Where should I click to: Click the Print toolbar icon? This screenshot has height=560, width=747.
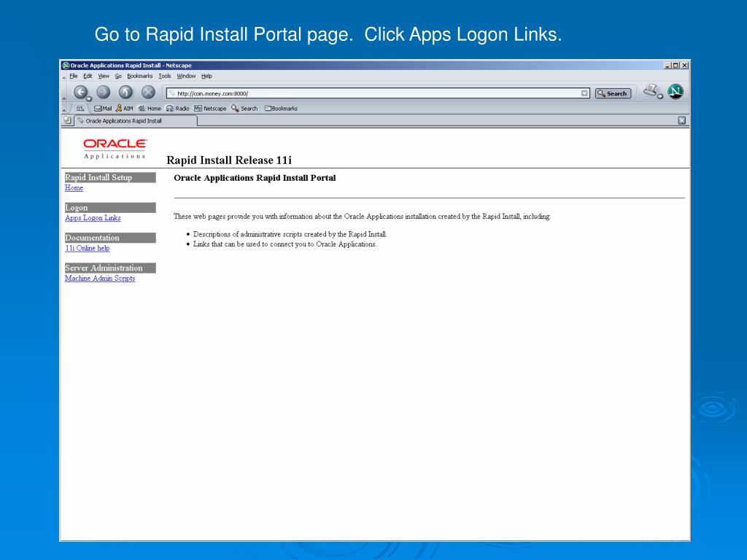click(x=650, y=90)
